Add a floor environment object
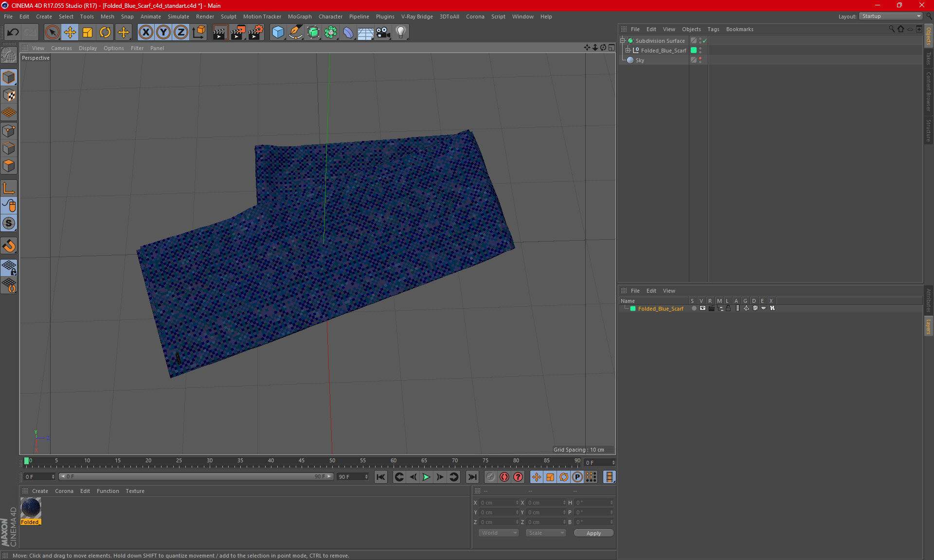 point(366,32)
